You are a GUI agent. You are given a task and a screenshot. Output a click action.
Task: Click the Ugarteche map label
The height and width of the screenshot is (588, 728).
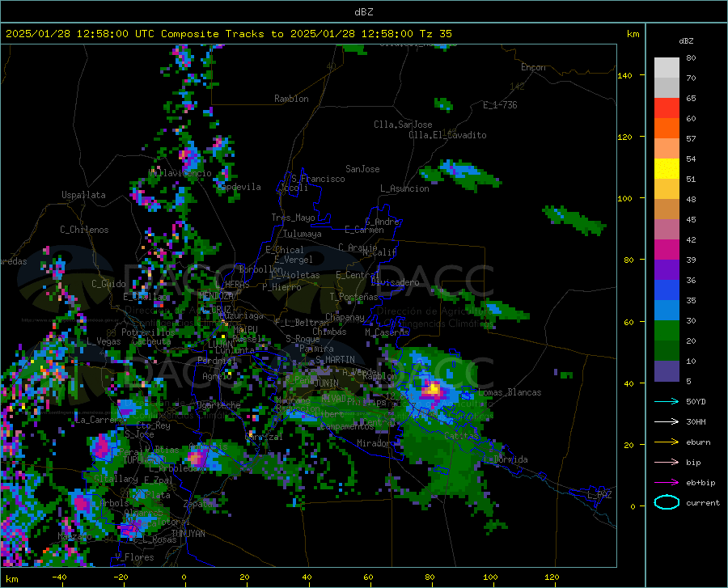(218, 404)
